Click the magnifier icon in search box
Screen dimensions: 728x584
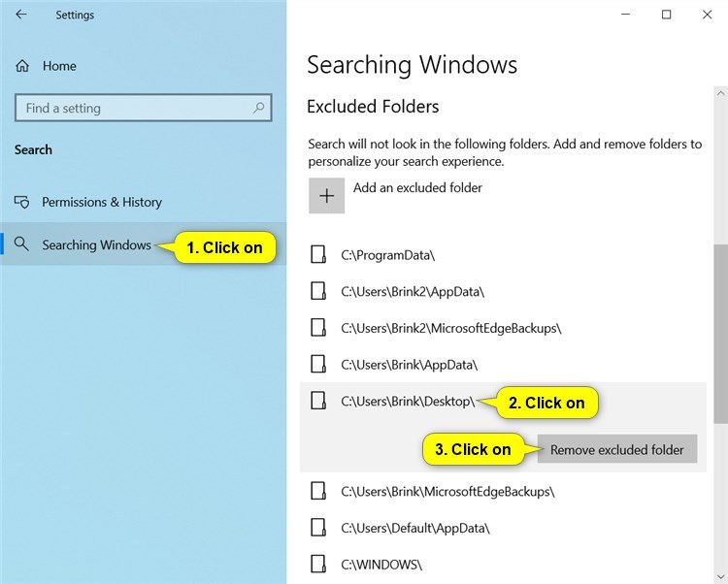258,108
